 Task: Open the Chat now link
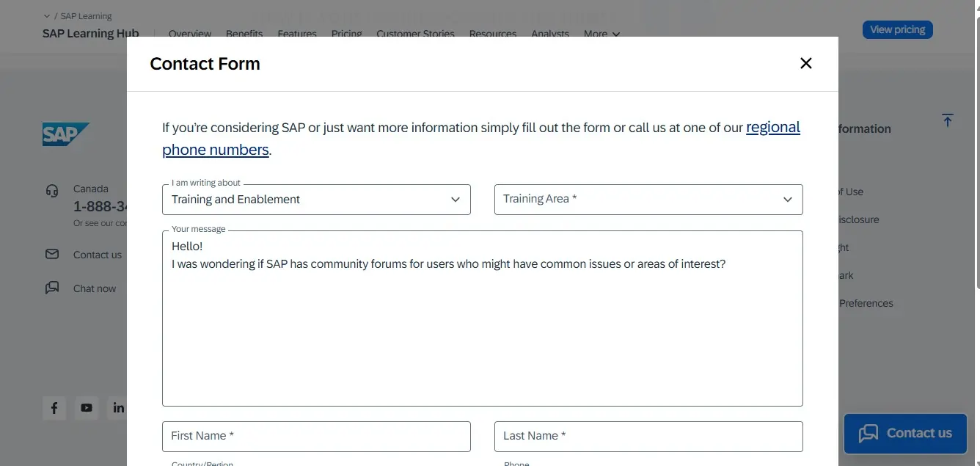[x=95, y=288]
